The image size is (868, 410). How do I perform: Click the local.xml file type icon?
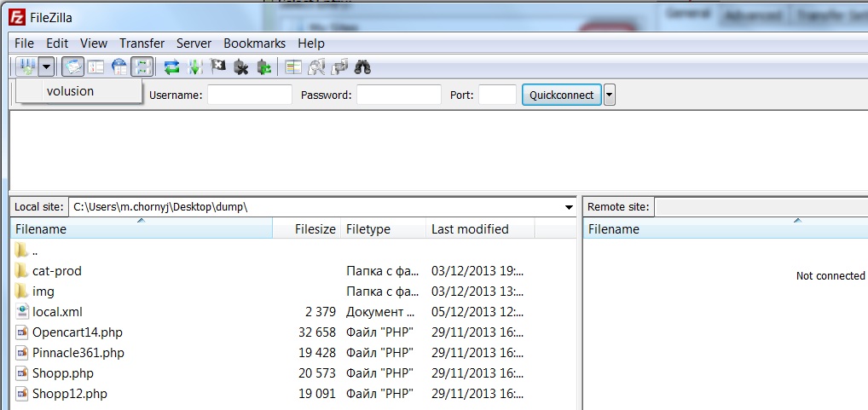point(22,311)
